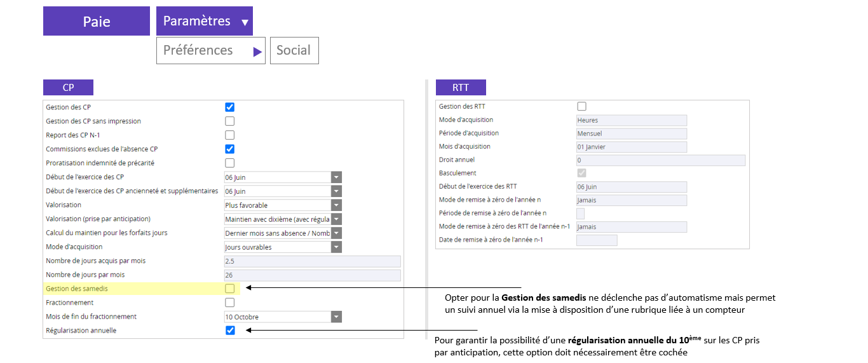The image size is (868, 363).
Task: Click the 'Basculement' row label
Action: 458,173
